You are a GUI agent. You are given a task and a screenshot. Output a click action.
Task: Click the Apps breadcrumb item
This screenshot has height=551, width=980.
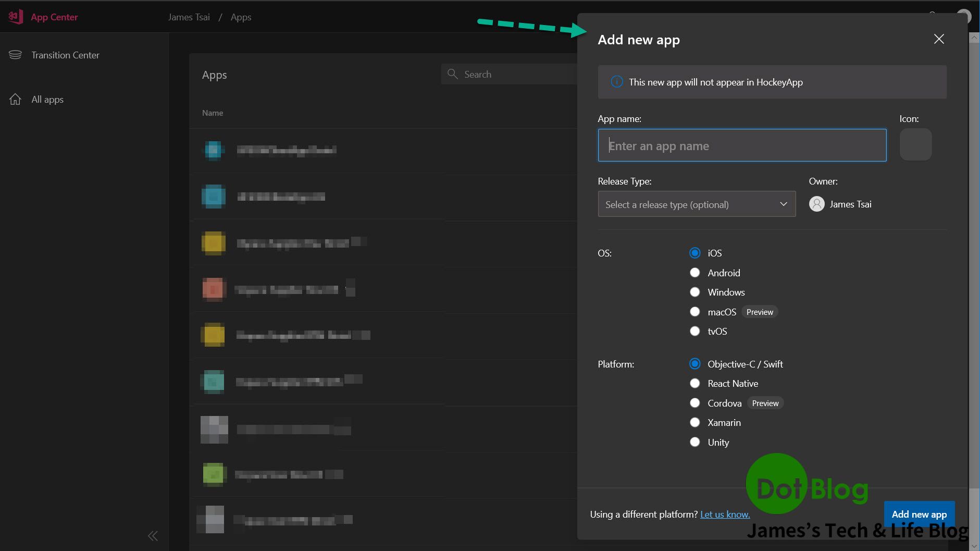click(x=241, y=17)
